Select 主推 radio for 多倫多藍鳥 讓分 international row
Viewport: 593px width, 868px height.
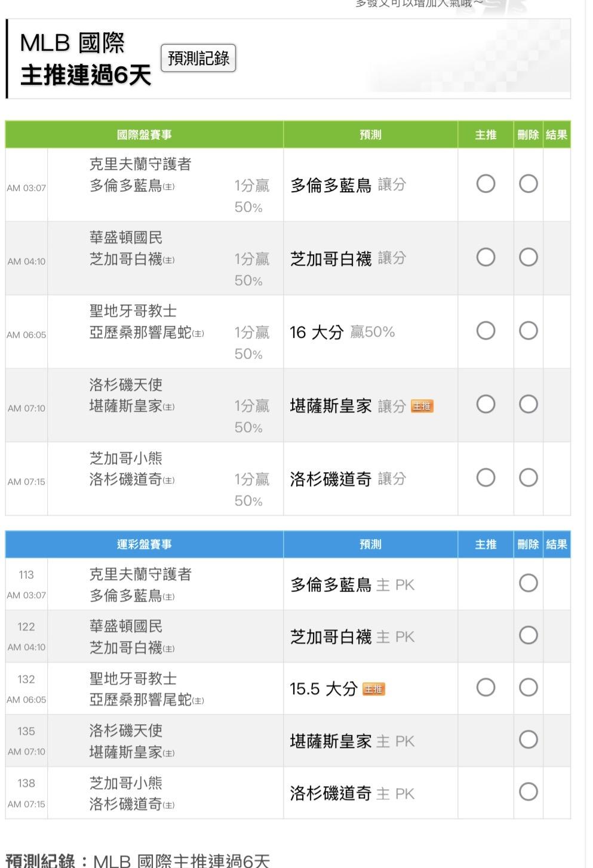pos(486,184)
